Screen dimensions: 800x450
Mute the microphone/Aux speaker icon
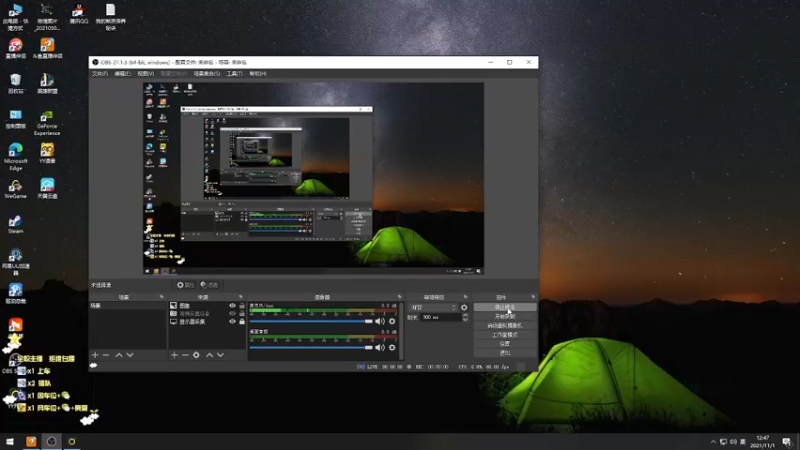click(x=380, y=321)
